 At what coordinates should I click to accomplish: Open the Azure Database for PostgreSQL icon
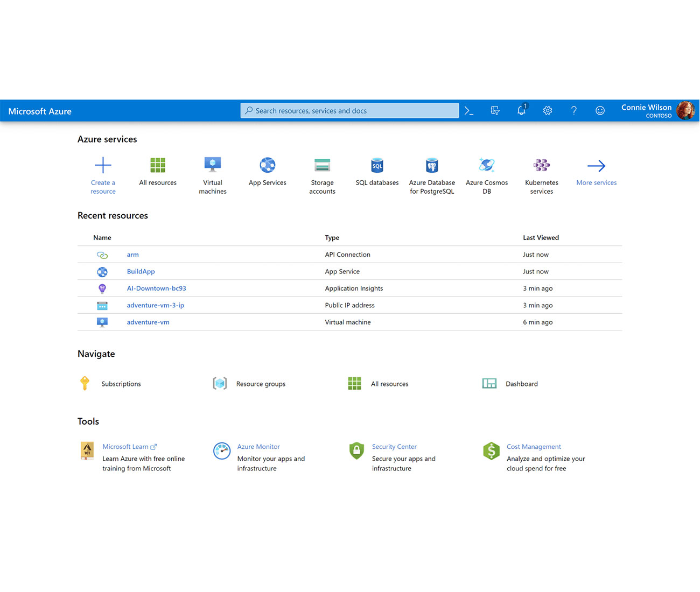[432, 165]
